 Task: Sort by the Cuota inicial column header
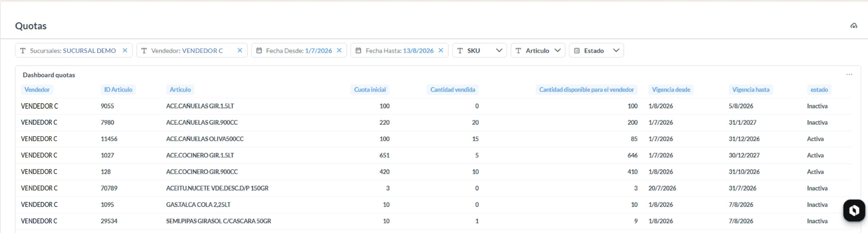(370, 90)
